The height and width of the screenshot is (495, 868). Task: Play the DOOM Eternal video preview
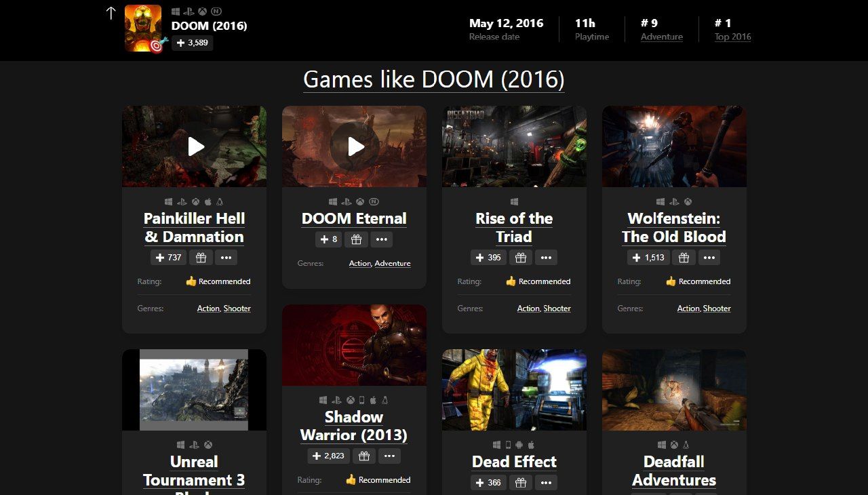point(355,146)
